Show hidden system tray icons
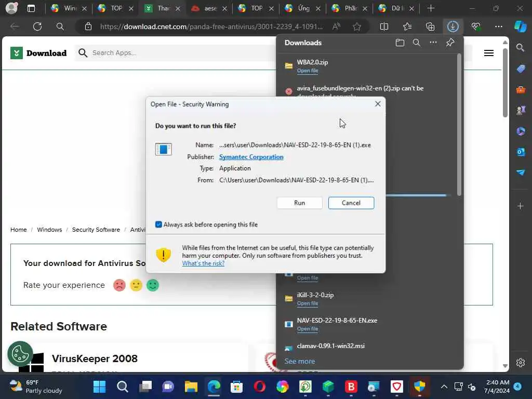 tap(444, 387)
